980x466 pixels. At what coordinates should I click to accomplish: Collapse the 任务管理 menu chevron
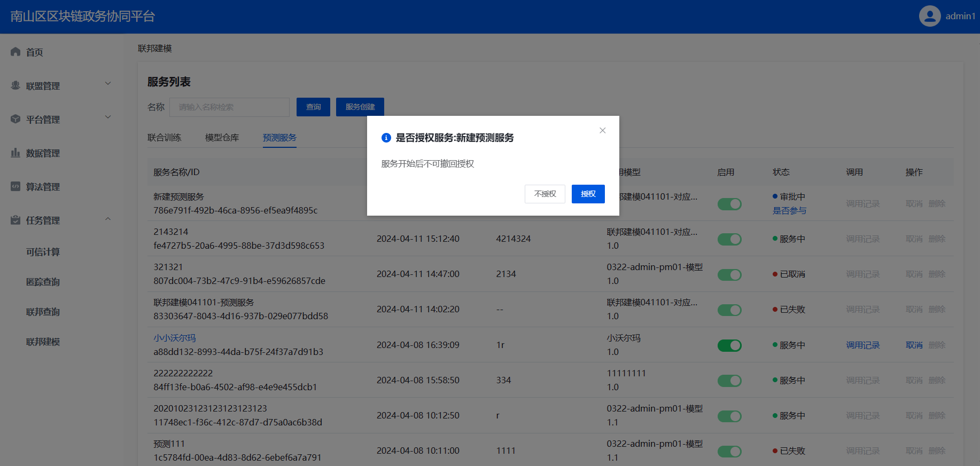point(108,219)
